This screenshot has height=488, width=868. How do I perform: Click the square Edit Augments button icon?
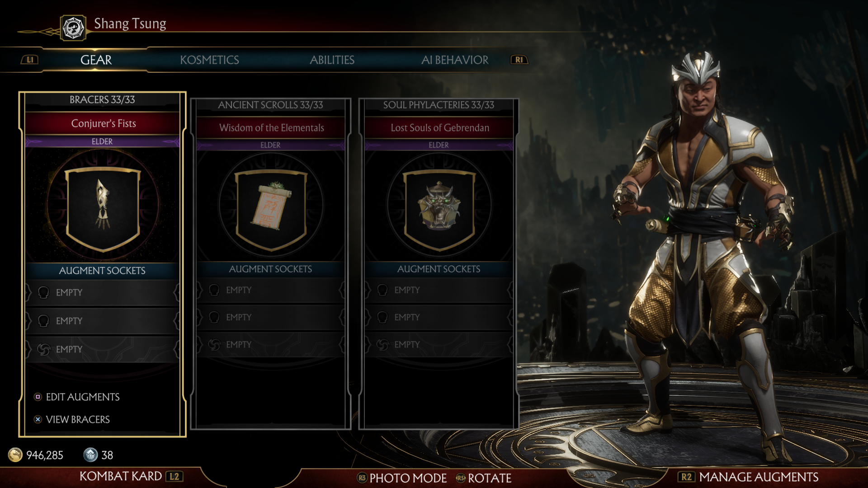tap(38, 397)
